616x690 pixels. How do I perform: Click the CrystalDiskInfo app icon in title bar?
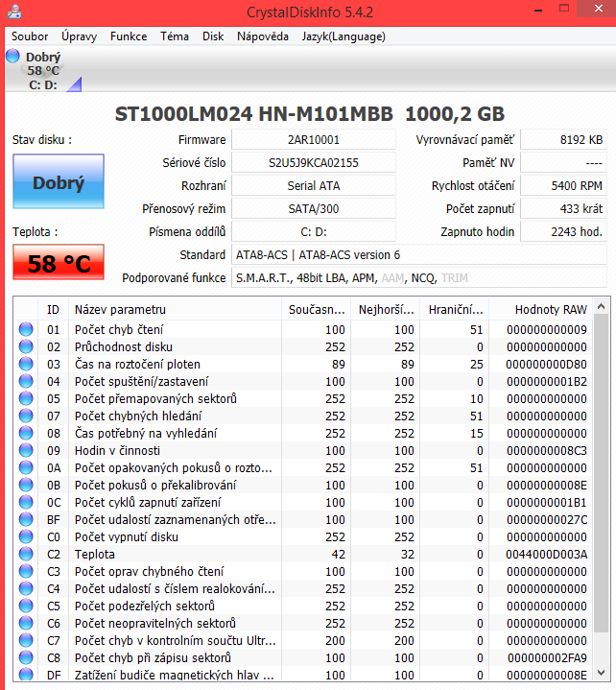pyautogui.click(x=14, y=12)
